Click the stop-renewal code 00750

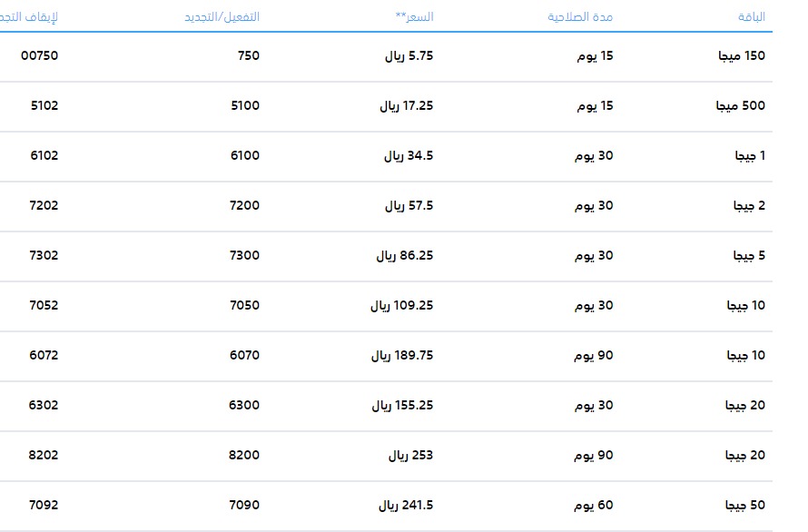coord(39,56)
